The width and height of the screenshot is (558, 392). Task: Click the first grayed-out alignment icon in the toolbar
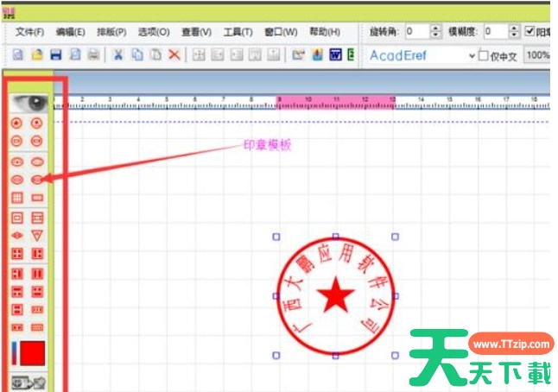pyautogui.click(x=199, y=54)
